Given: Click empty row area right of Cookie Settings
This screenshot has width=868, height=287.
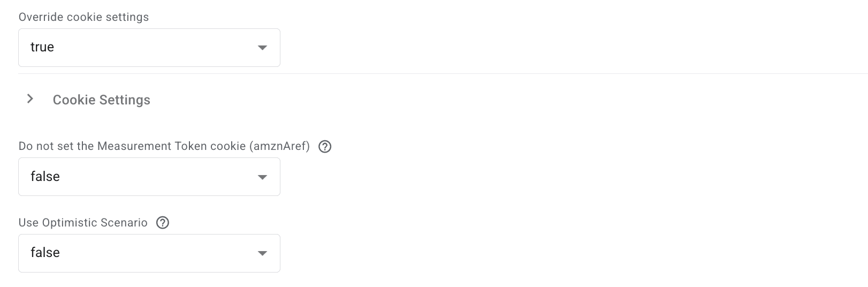Looking at the screenshot, I should pyautogui.click(x=482, y=100).
